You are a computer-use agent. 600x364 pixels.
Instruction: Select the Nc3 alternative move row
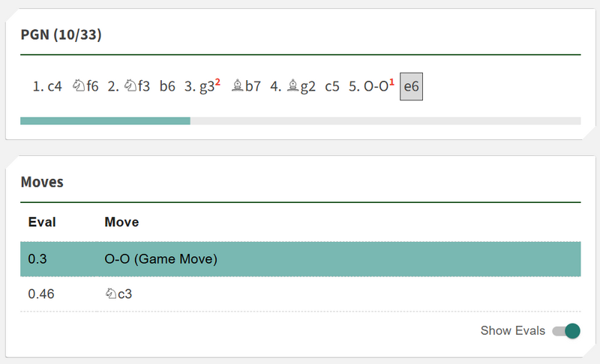300,294
